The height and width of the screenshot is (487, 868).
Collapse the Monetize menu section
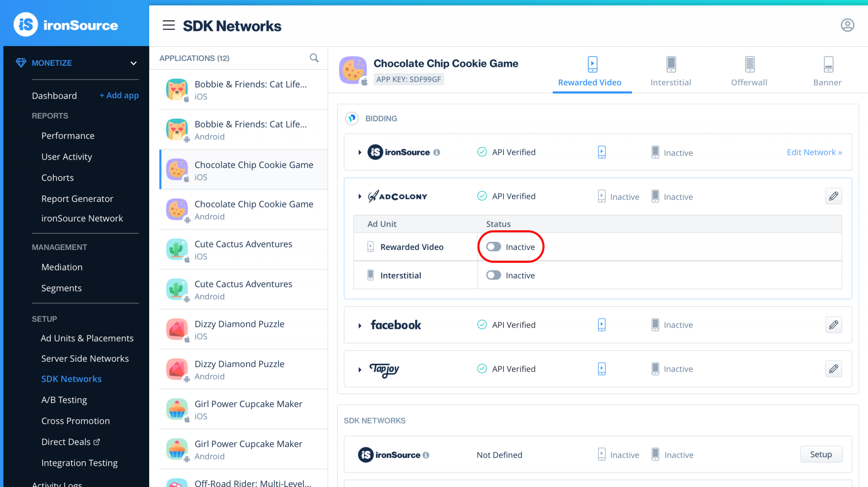tap(134, 63)
